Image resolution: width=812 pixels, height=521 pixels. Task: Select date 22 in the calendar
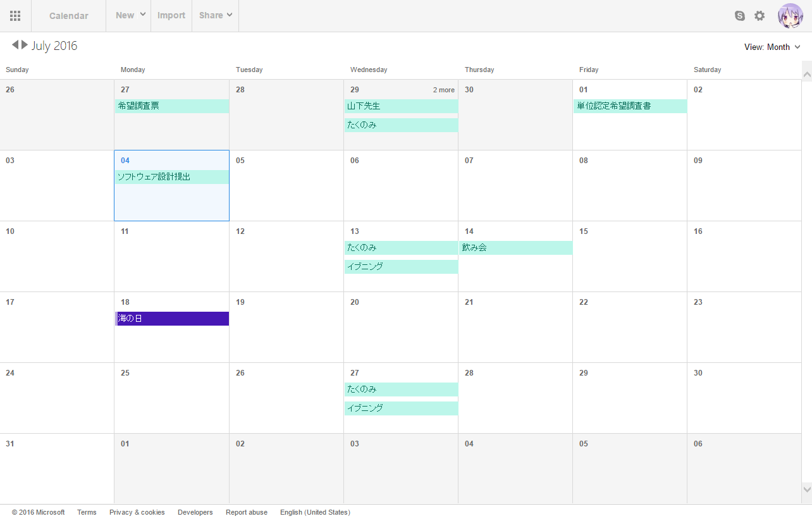(584, 302)
